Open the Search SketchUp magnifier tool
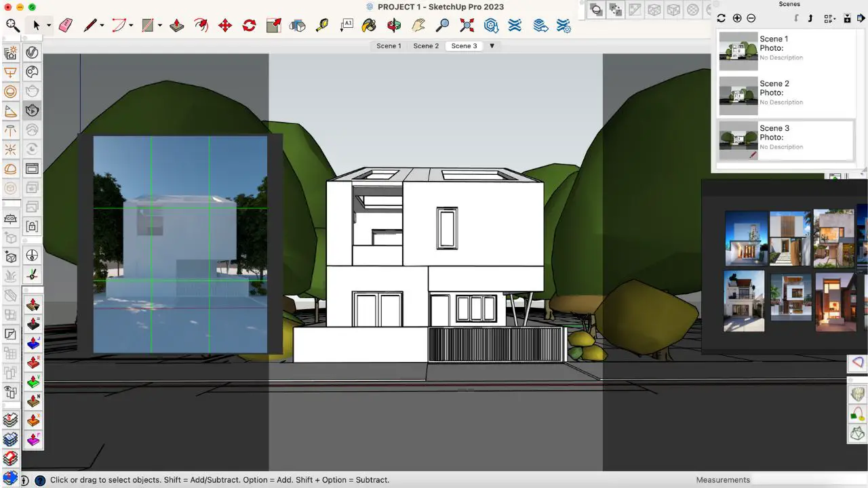The height and width of the screenshot is (488, 868). [12, 26]
